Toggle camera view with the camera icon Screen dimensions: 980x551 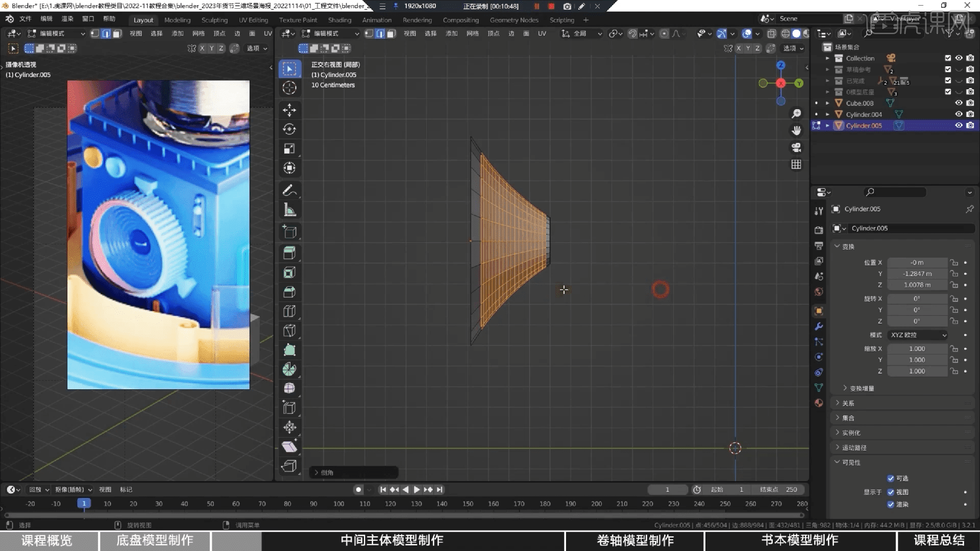click(796, 147)
